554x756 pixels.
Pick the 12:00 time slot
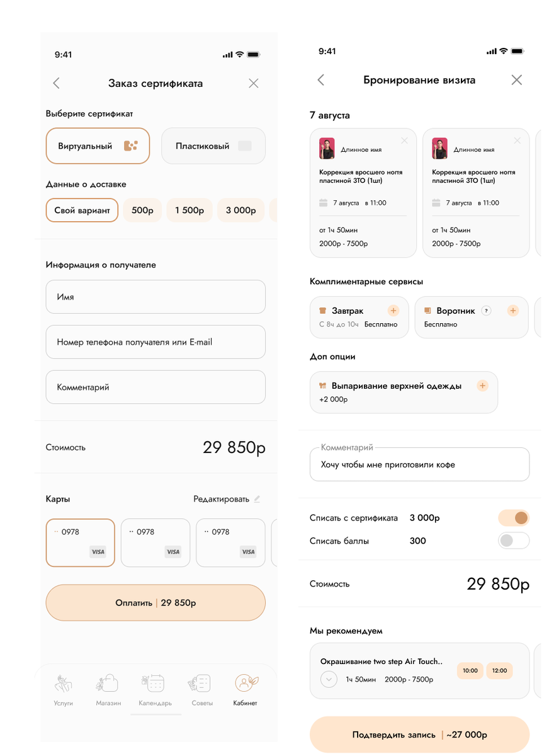(499, 670)
